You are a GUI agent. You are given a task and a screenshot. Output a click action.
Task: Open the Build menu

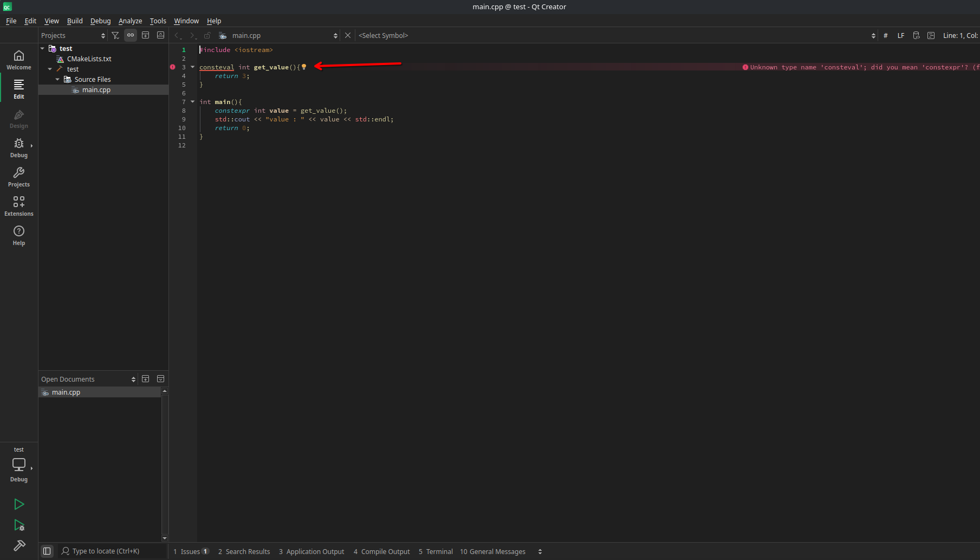(x=75, y=21)
